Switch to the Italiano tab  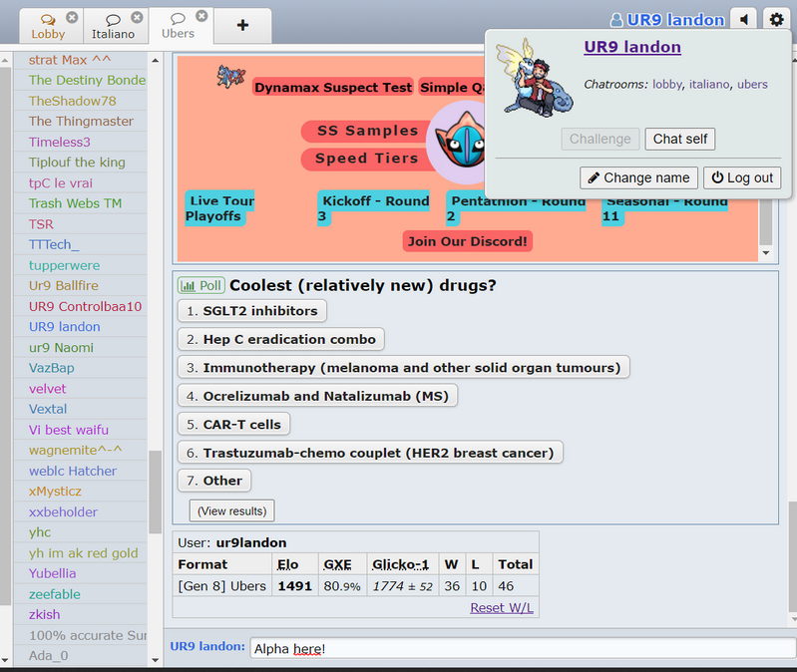tap(112, 26)
